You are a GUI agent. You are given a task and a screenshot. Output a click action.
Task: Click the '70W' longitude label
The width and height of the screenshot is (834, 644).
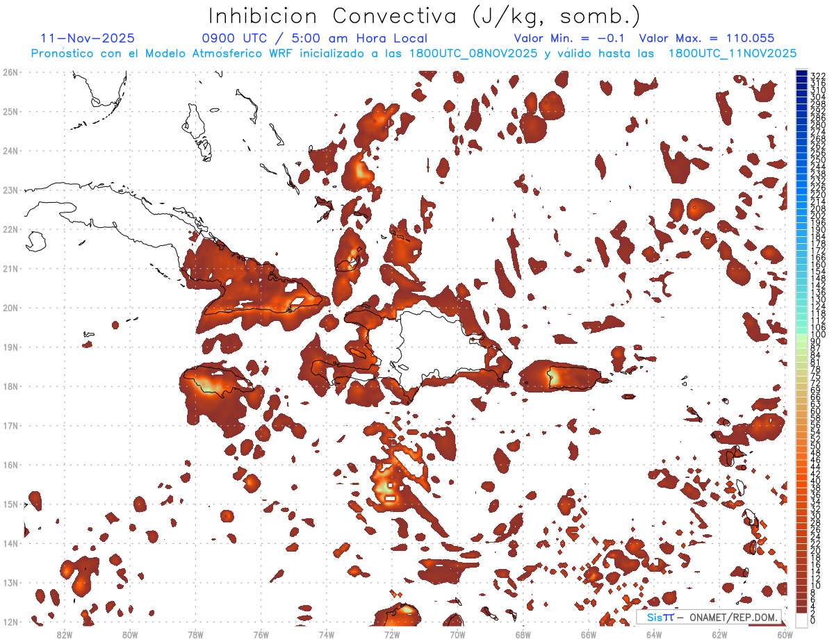point(457,634)
